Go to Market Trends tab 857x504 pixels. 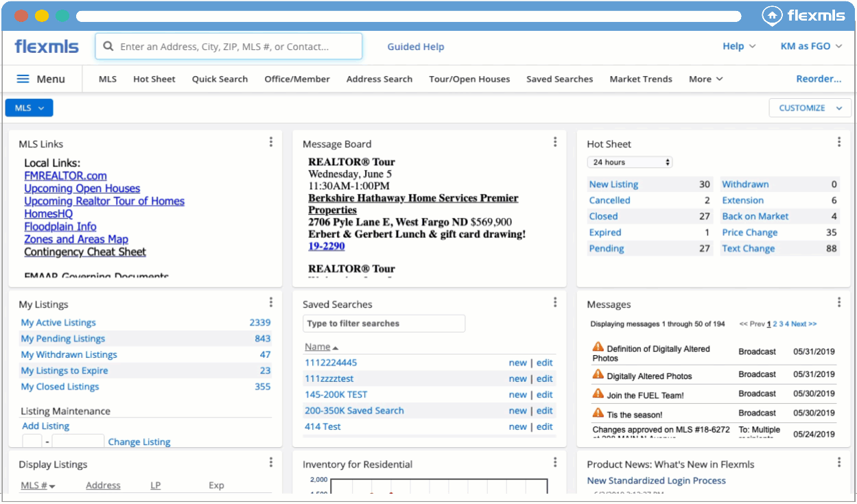pos(640,79)
